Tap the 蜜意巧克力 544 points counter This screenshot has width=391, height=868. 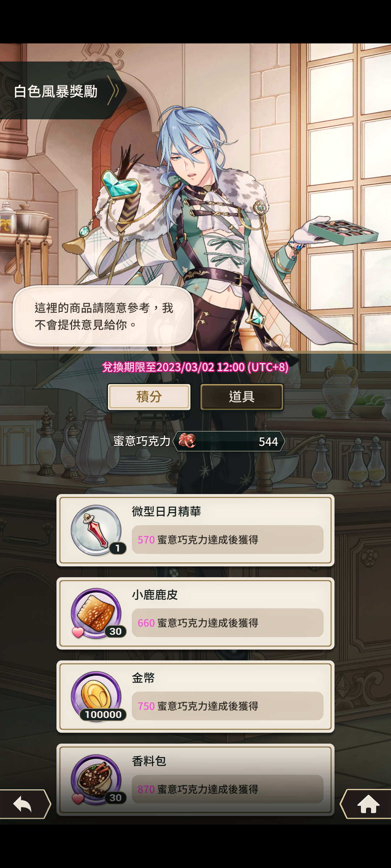pos(229,441)
